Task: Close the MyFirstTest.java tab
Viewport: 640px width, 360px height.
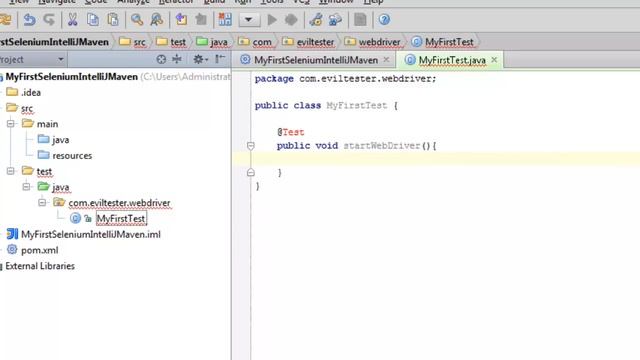Action: click(x=494, y=60)
